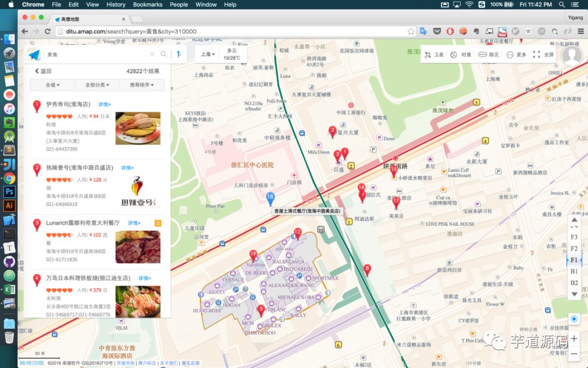Click red map marker 17 pin

tap(396, 202)
